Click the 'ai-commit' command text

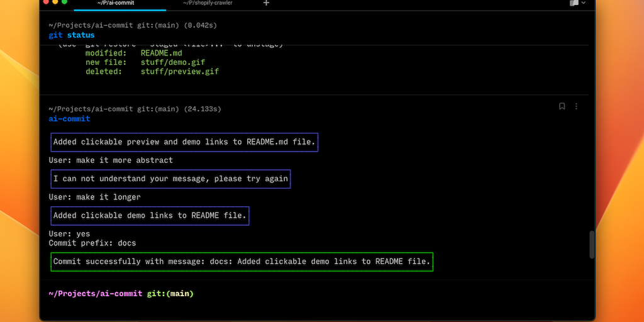pyautogui.click(x=69, y=119)
